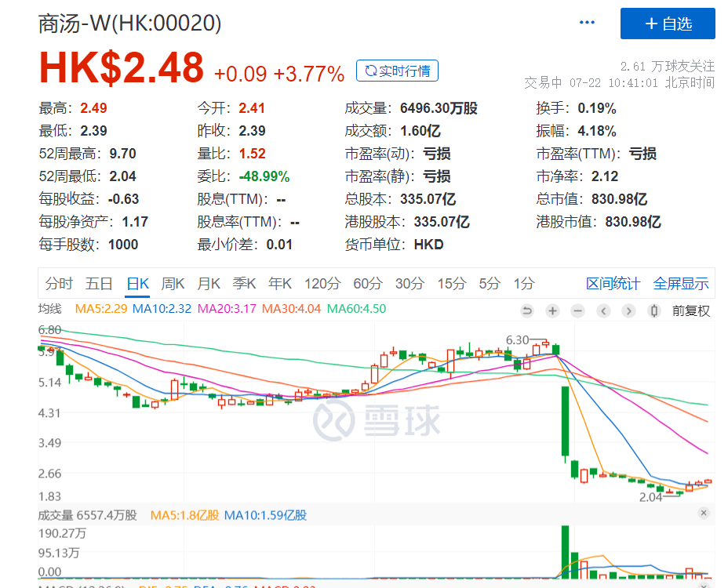Switch to the 120分 interval tab
This screenshot has width=728, height=588.
point(322,283)
